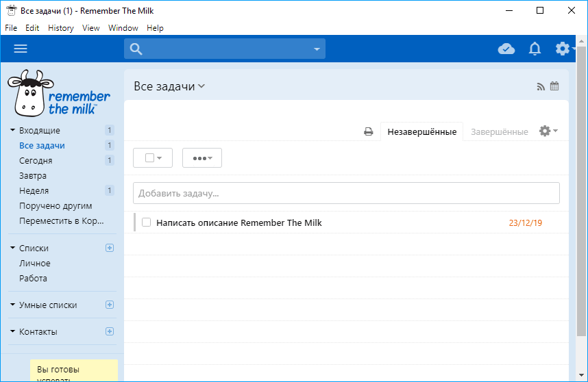Click the RSS feed icon
The image size is (588, 382).
click(x=541, y=87)
